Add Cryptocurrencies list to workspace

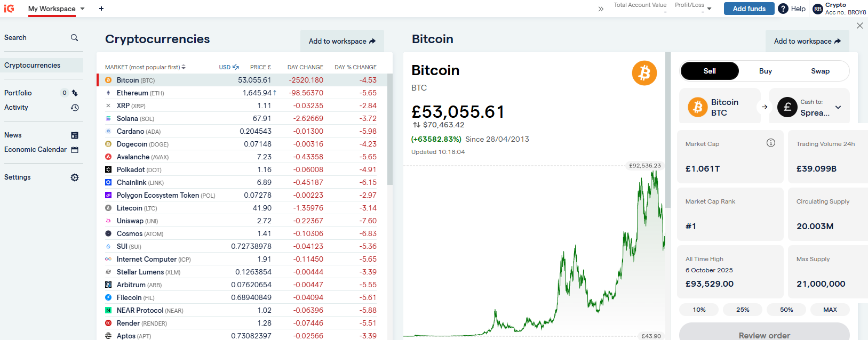tap(342, 41)
